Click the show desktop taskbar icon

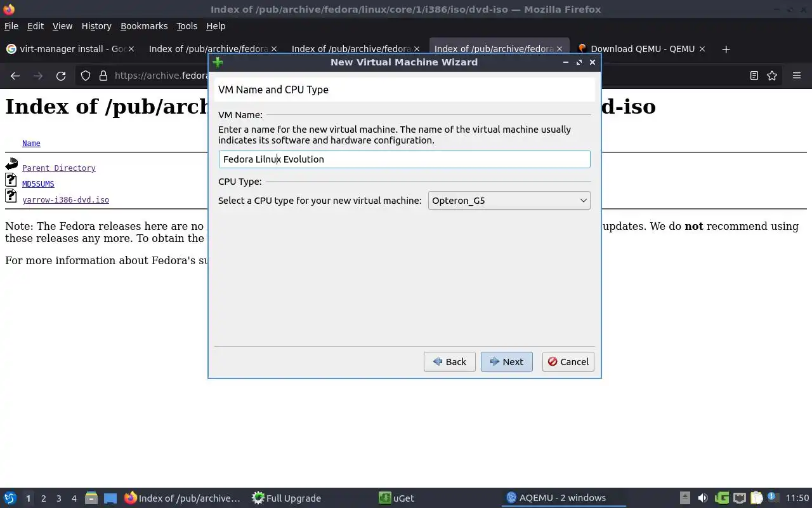(x=110, y=498)
